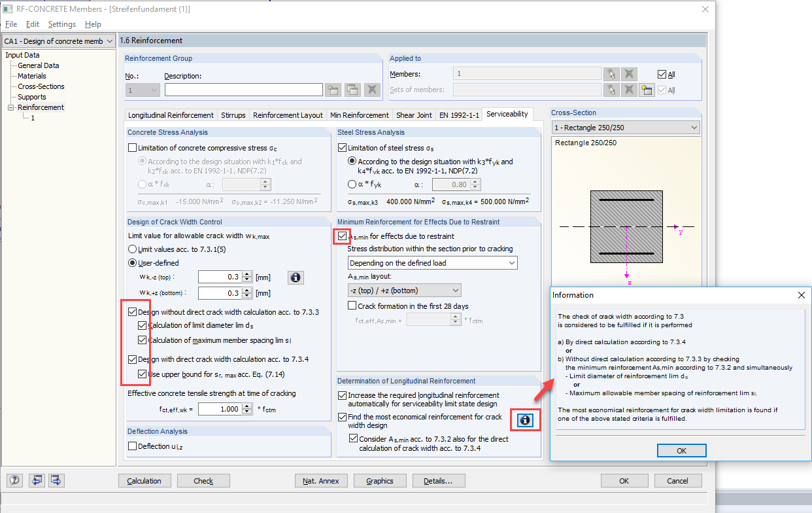Increase wk,-z (top) stepper value

pyautogui.click(x=246, y=274)
